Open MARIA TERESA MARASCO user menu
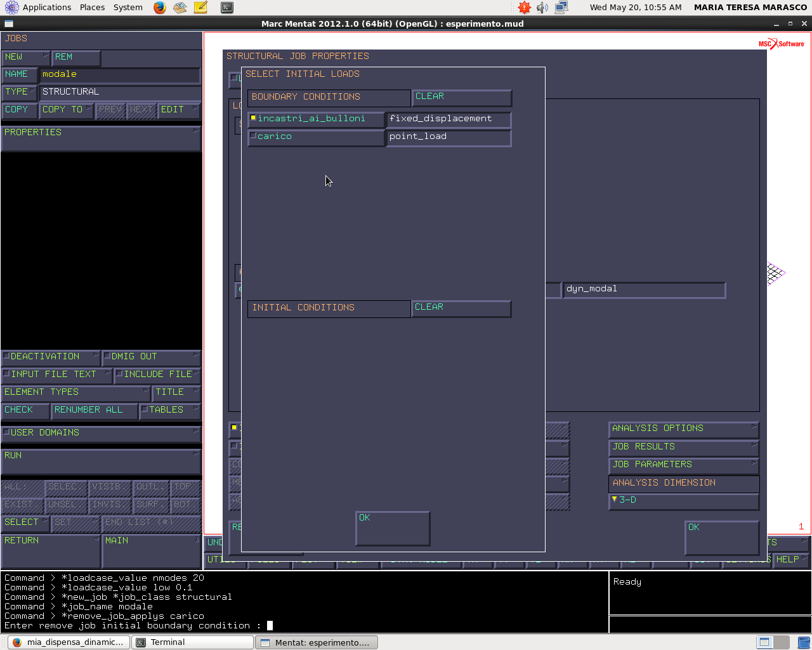 [x=750, y=8]
